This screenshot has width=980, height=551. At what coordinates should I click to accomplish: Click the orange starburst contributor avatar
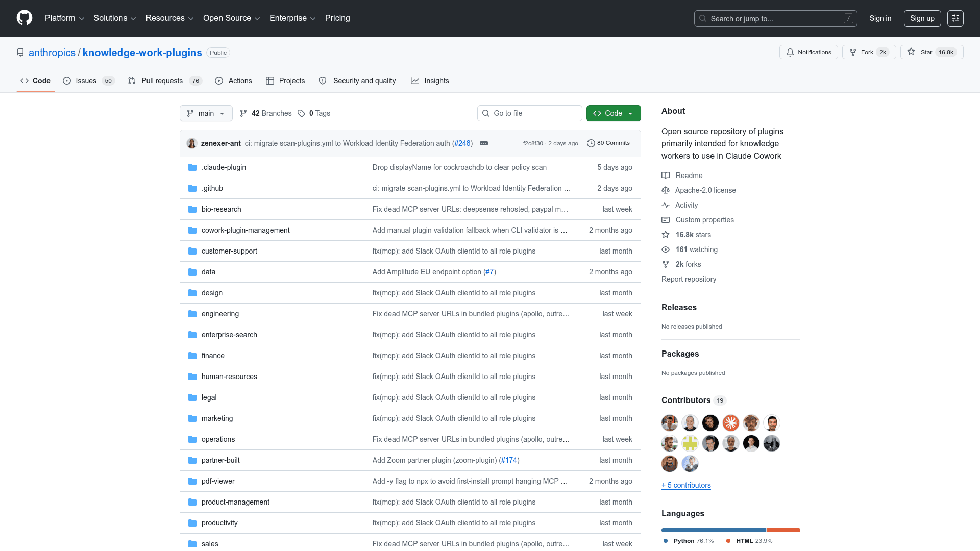click(x=731, y=423)
